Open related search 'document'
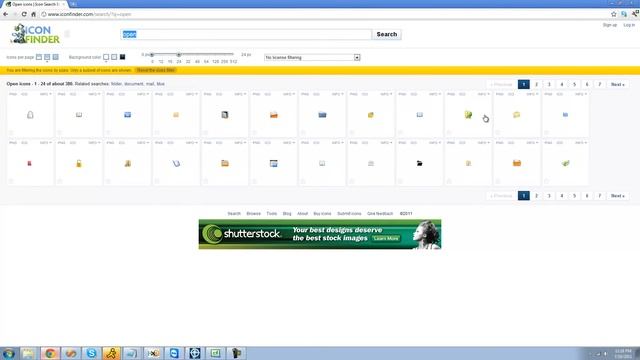The height and width of the screenshot is (360, 640). [133, 84]
